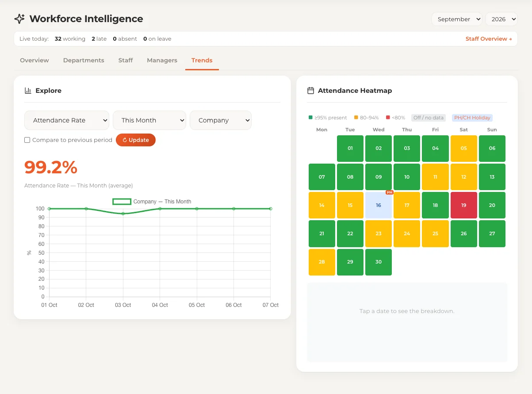Select holiday day 16 in the heatmap

[379, 205]
